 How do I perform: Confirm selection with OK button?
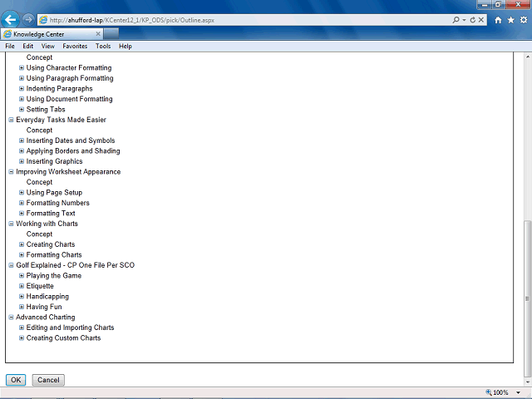pyautogui.click(x=16, y=380)
